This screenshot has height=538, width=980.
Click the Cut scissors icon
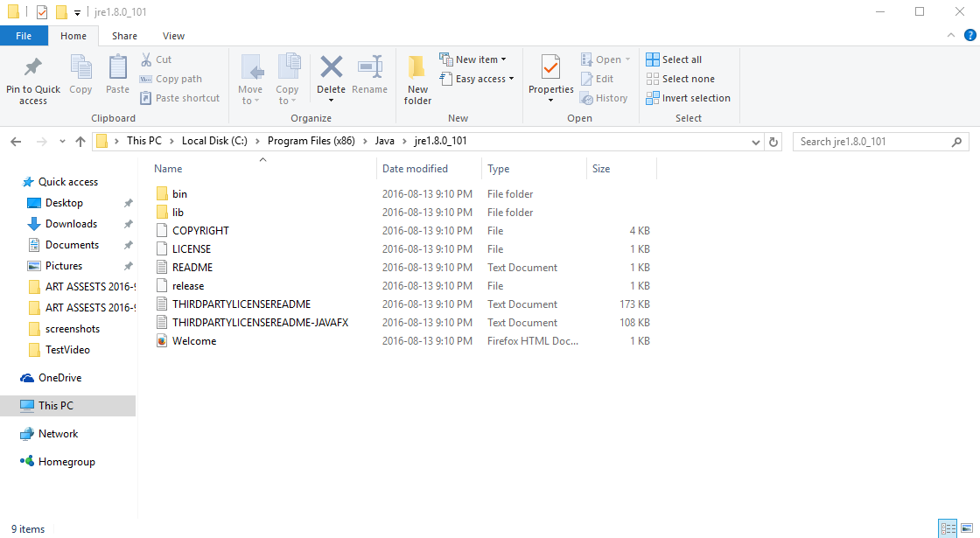pos(145,59)
